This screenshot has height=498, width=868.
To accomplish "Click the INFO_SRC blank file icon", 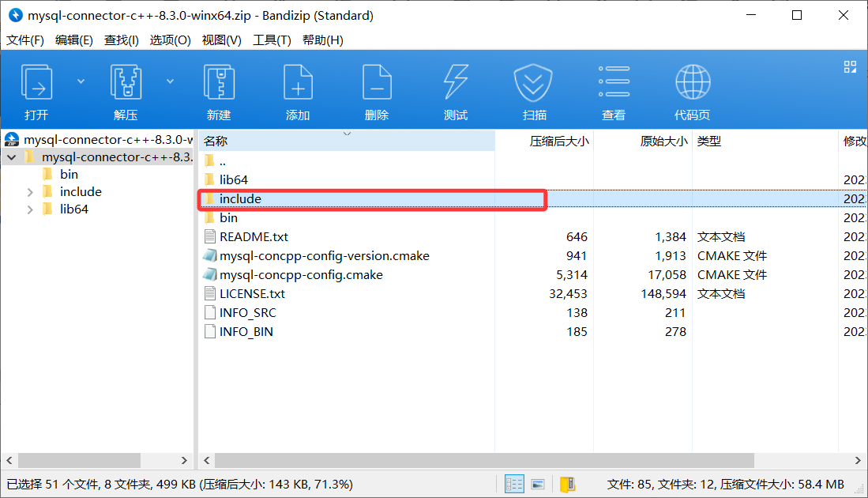I will pyautogui.click(x=210, y=312).
